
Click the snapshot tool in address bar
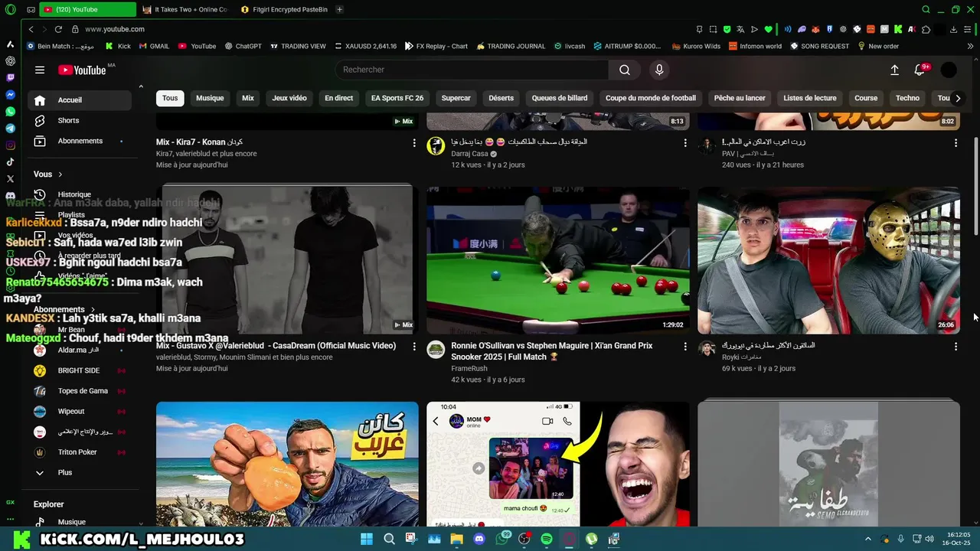tap(713, 29)
